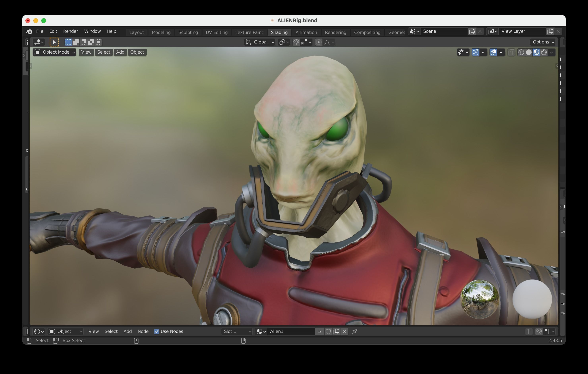Viewport: 588px width, 374px height.
Task: Toggle viewport overlays icon
Action: pyautogui.click(x=493, y=52)
